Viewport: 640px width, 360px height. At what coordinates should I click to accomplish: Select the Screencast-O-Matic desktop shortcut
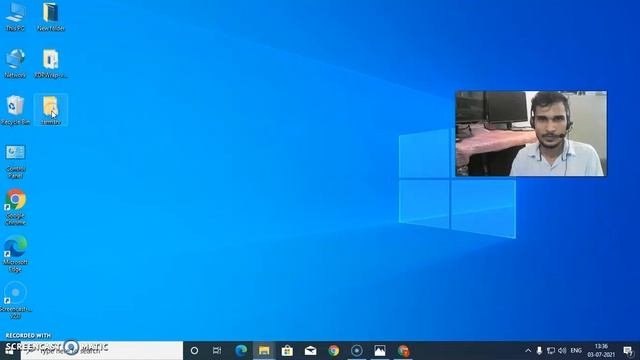[15, 301]
